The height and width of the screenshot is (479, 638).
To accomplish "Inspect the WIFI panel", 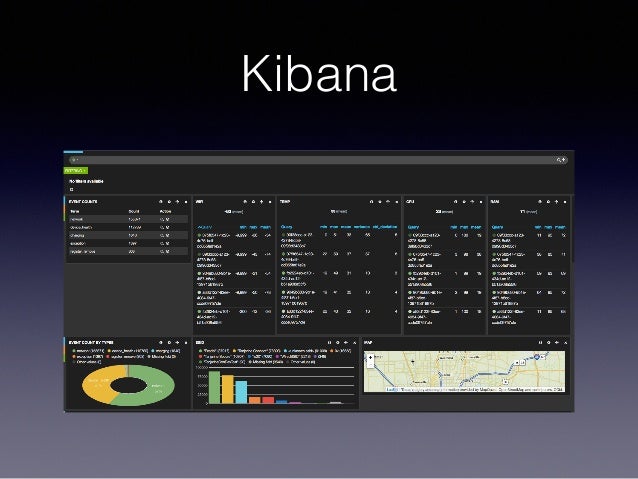I will pos(245,202).
